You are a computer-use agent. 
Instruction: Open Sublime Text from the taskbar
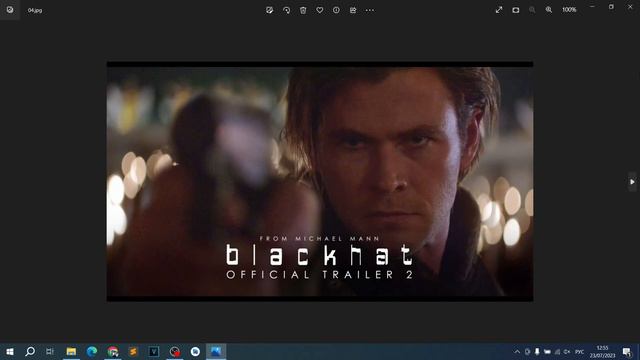pos(133,351)
